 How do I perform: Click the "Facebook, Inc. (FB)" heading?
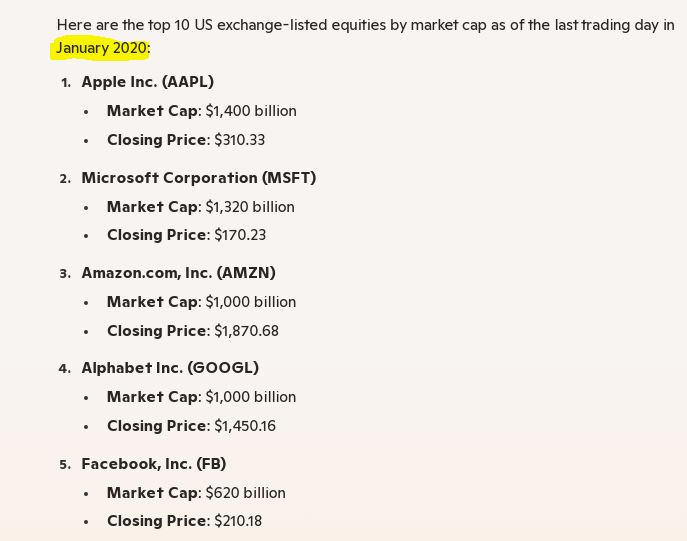pyautogui.click(x=153, y=464)
